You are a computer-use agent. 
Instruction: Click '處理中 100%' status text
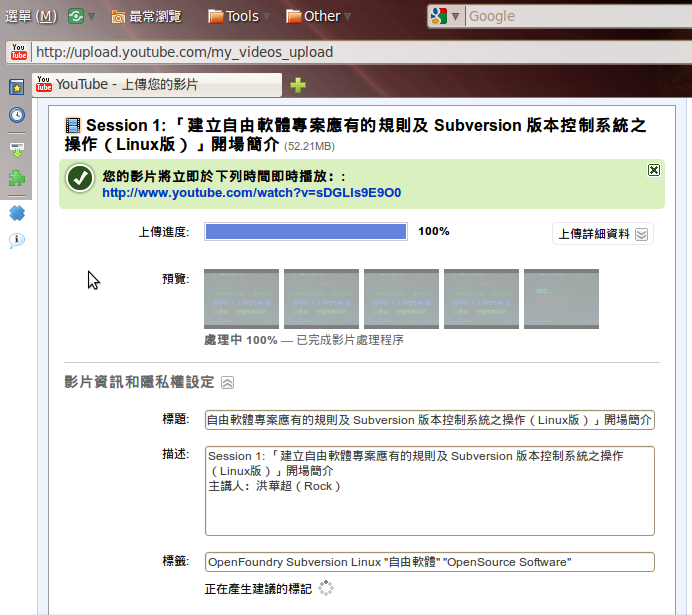click(241, 340)
